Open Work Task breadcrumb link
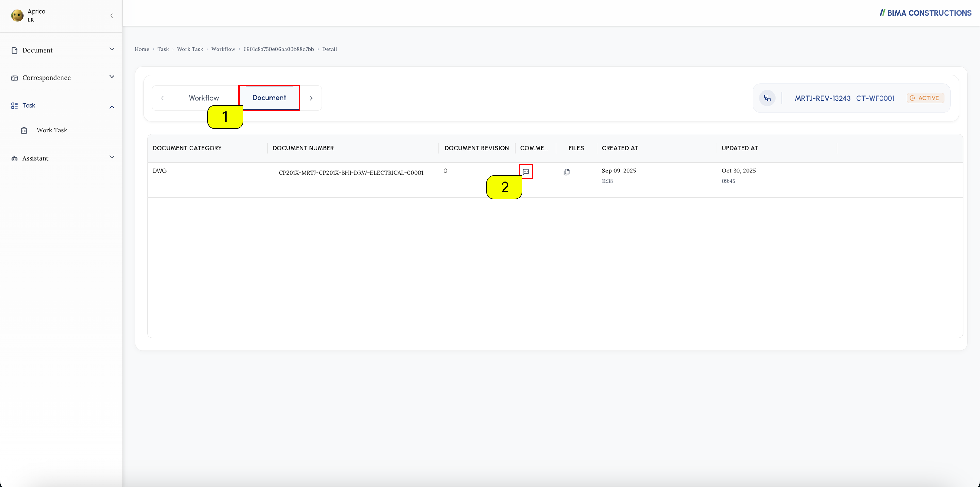Viewport: 980px width, 487px height. (x=190, y=49)
